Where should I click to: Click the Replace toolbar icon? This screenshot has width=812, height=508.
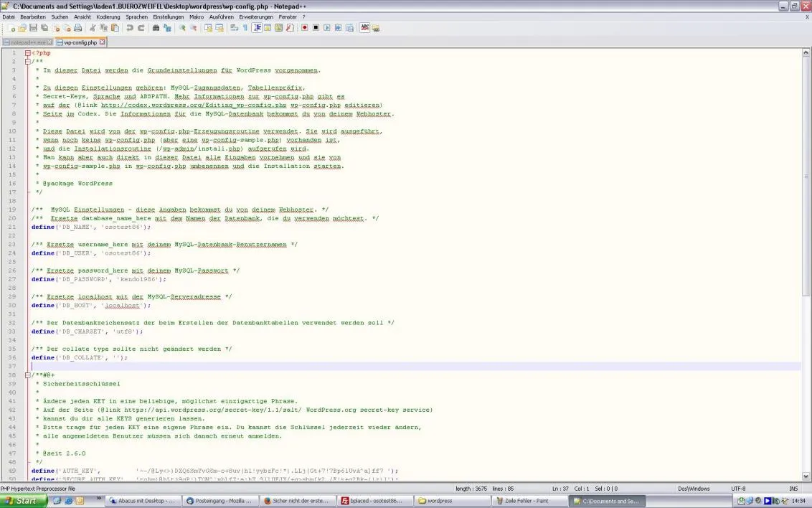(x=167, y=27)
